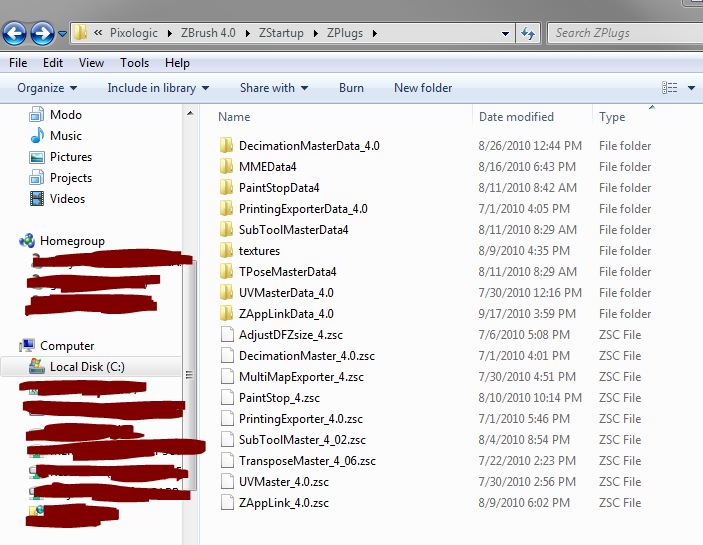Select the PaintStop_4.zsc file icon
The width and height of the screenshot is (703, 545).
227,398
